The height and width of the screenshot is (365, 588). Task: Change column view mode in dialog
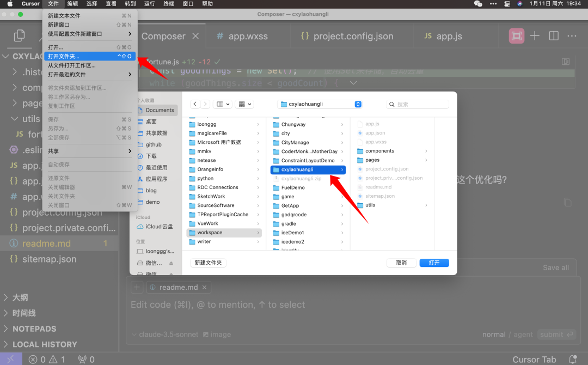tap(223, 104)
